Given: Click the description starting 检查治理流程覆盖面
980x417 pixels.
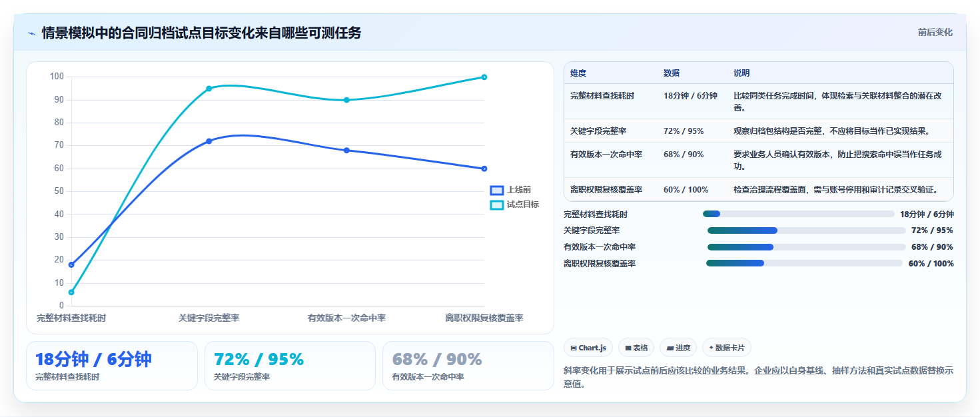Looking at the screenshot, I should point(835,190).
